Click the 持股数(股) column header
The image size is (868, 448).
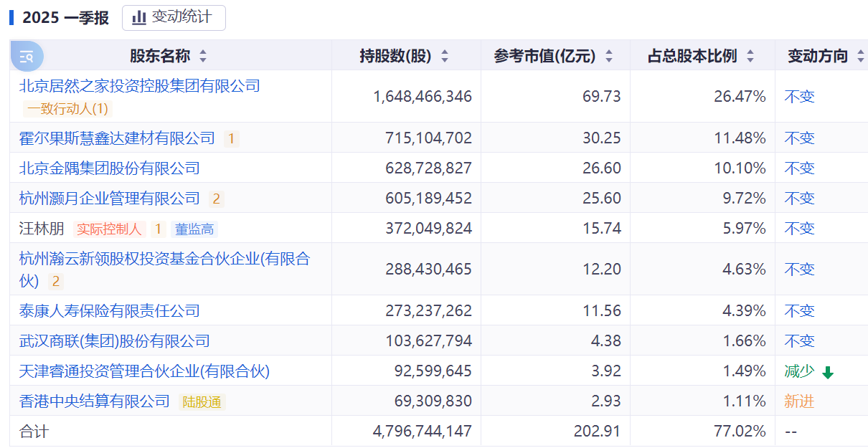tap(396, 56)
